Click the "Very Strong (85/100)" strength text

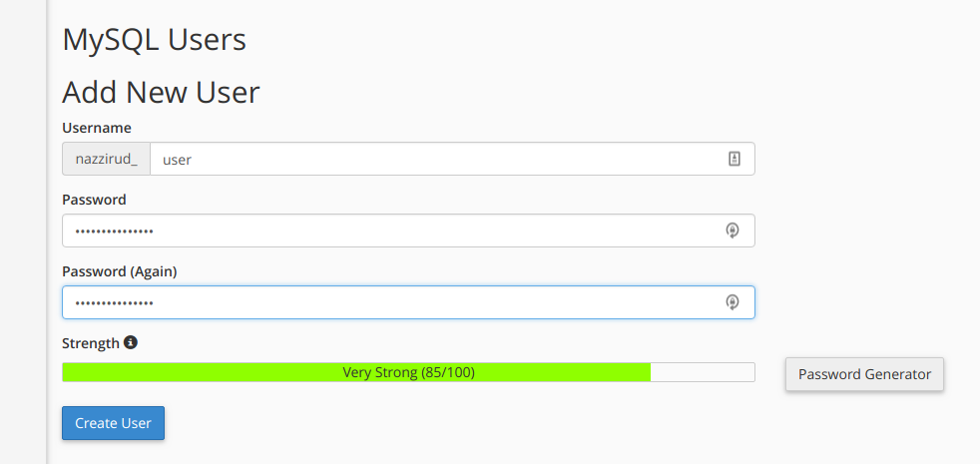[x=409, y=373]
